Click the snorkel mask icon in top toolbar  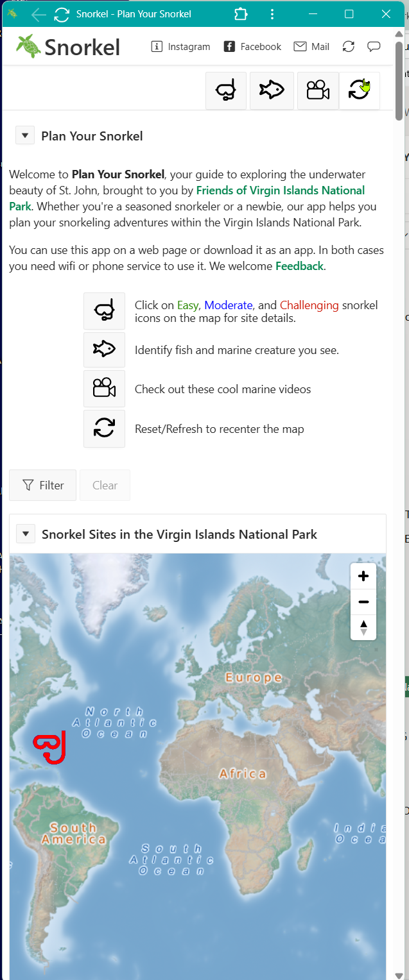click(x=226, y=91)
